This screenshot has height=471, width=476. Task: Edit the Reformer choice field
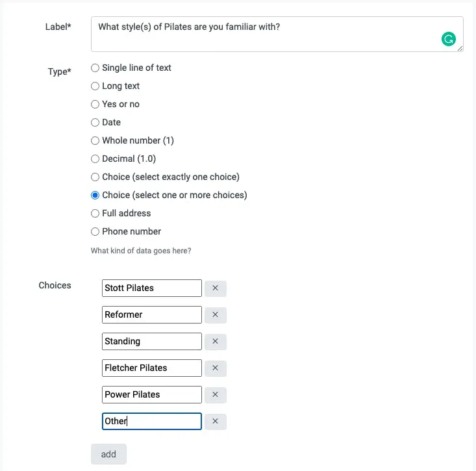(152, 315)
